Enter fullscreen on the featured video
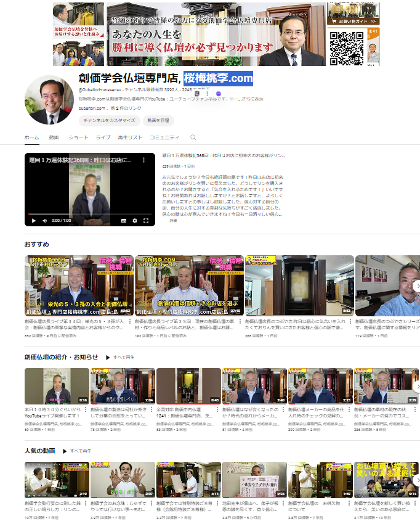The height and width of the screenshot is (521, 420). [x=147, y=220]
